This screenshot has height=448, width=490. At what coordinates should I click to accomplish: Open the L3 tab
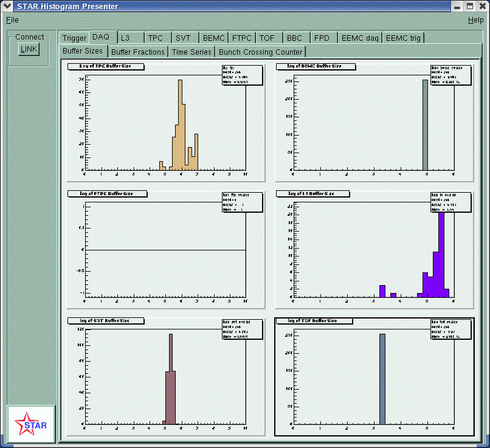pyautogui.click(x=131, y=38)
